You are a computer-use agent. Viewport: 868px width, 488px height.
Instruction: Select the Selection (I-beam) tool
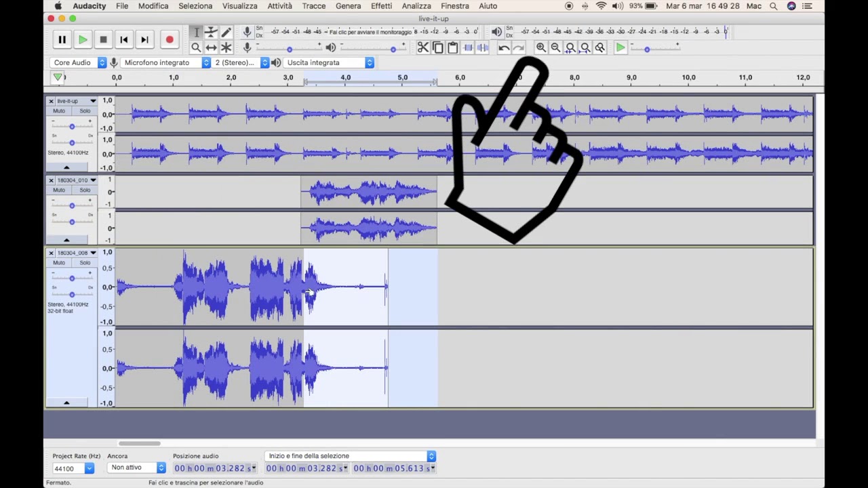click(196, 32)
